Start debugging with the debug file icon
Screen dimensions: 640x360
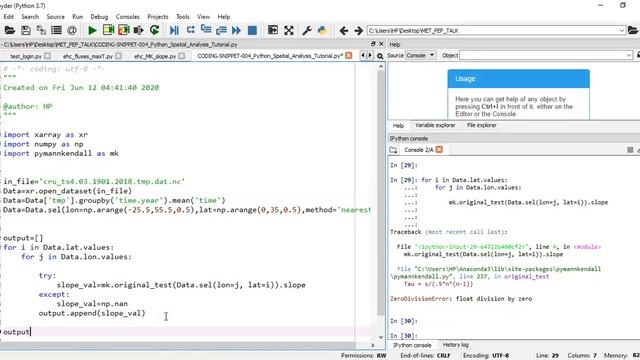point(174,30)
